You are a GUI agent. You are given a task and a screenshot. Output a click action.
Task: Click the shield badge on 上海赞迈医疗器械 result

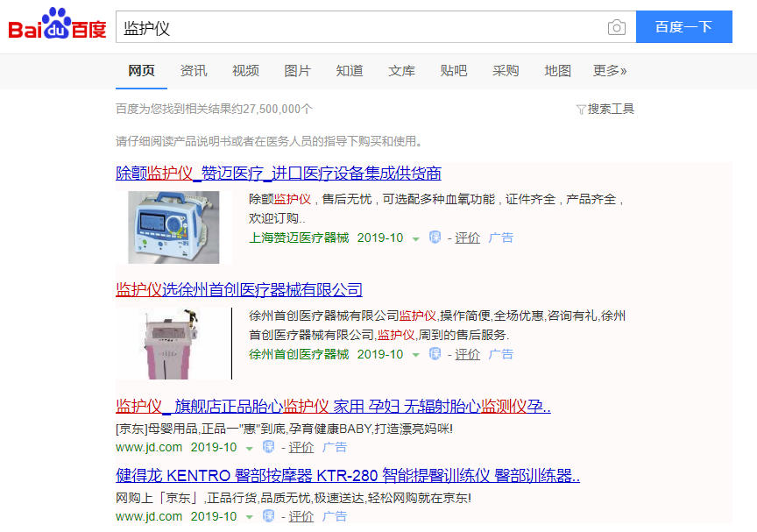pos(435,237)
